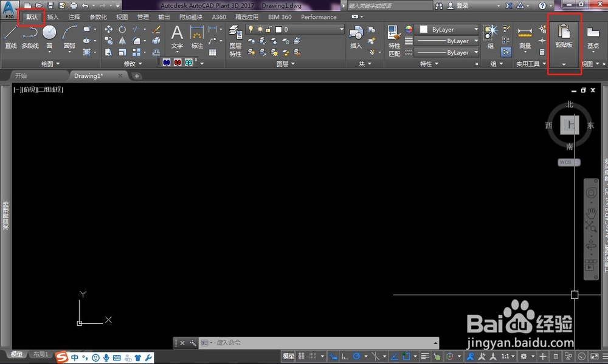
Task: Click the Erase tool icon
Action: click(156, 29)
